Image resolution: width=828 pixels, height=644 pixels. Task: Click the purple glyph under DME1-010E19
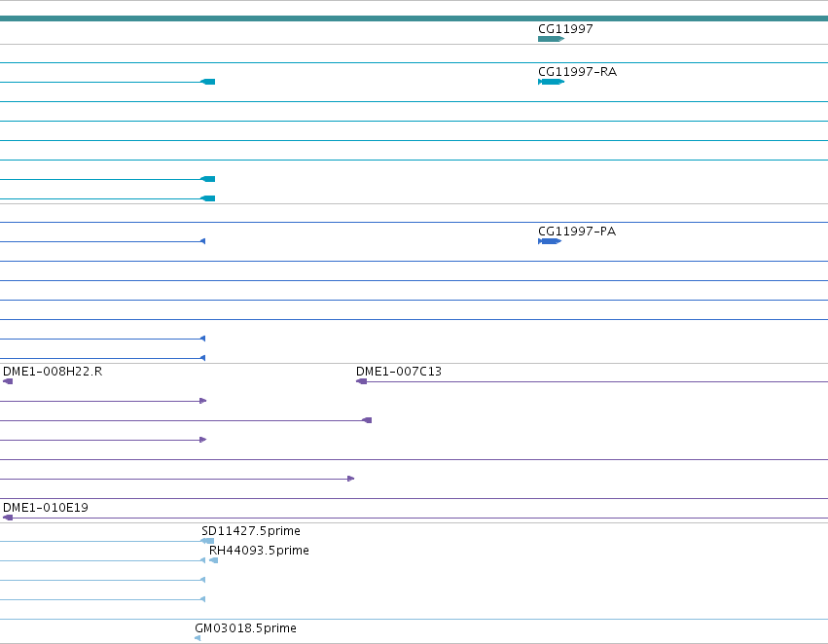[8, 518]
